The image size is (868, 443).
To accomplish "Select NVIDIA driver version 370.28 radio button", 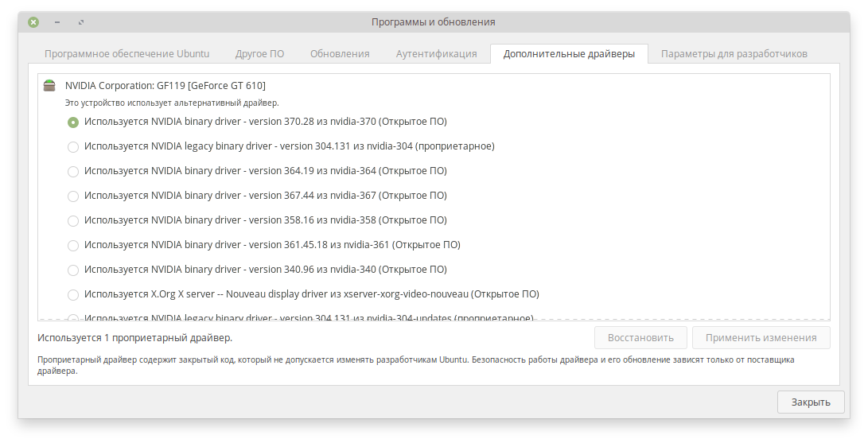I will pos(73,122).
